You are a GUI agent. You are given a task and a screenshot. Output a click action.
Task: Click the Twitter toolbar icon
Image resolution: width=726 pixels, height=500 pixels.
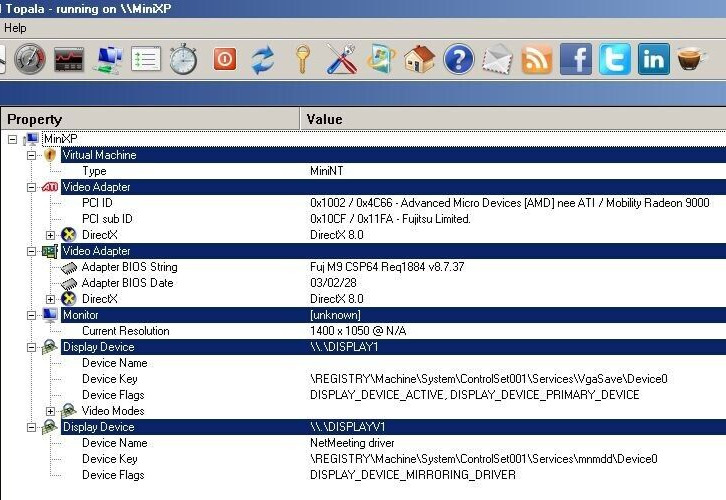coord(614,59)
